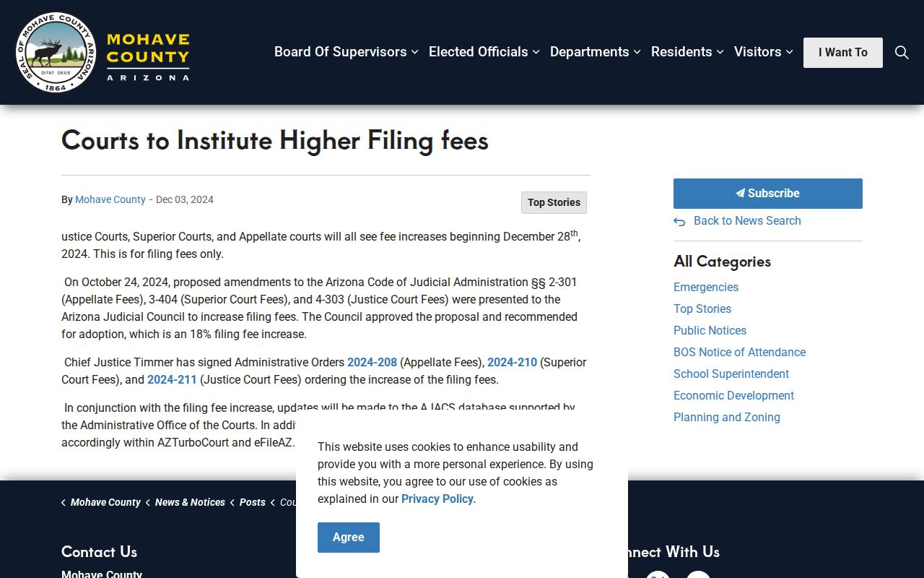Select the Emergencies category

tap(706, 287)
